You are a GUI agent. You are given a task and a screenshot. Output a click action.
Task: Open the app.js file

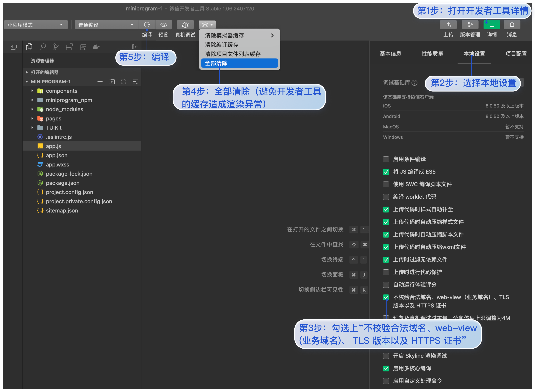click(82, 146)
